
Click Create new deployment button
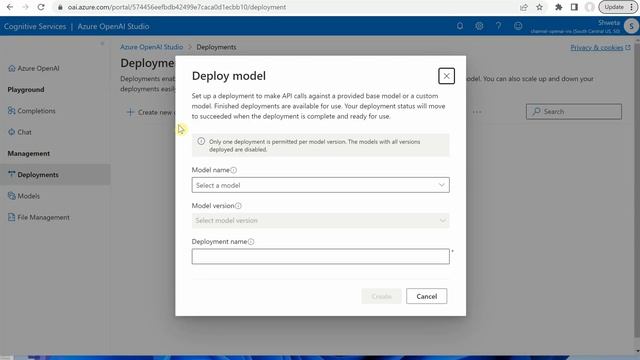click(150, 112)
